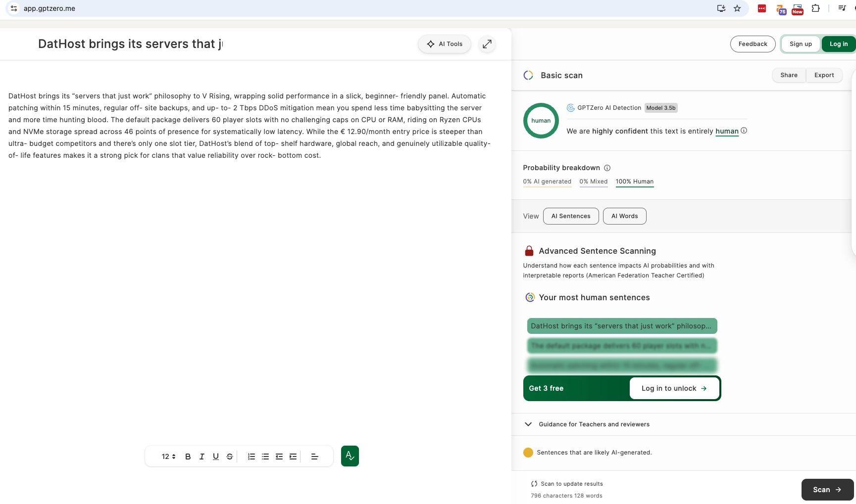Viewport: 856px width, 504px height.
Task: Open the AI Tools menu
Action: [445, 44]
